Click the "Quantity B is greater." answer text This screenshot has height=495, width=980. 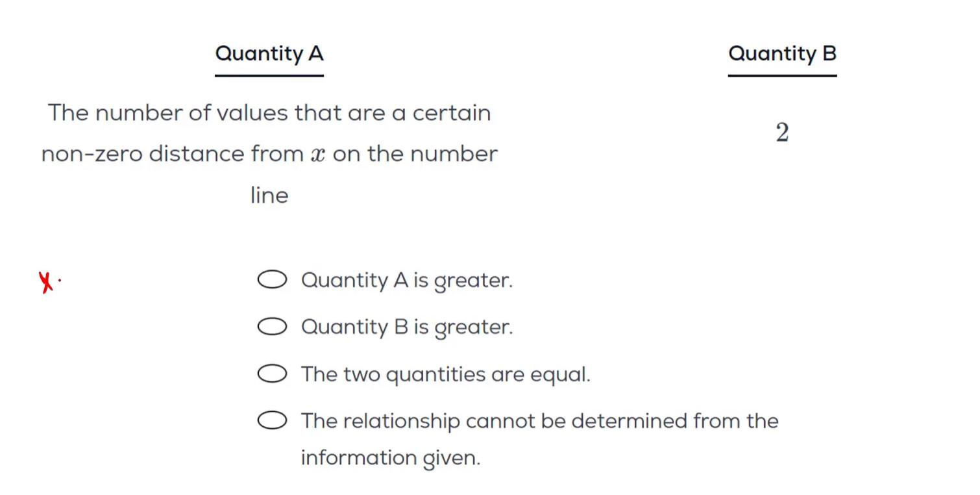[406, 327]
